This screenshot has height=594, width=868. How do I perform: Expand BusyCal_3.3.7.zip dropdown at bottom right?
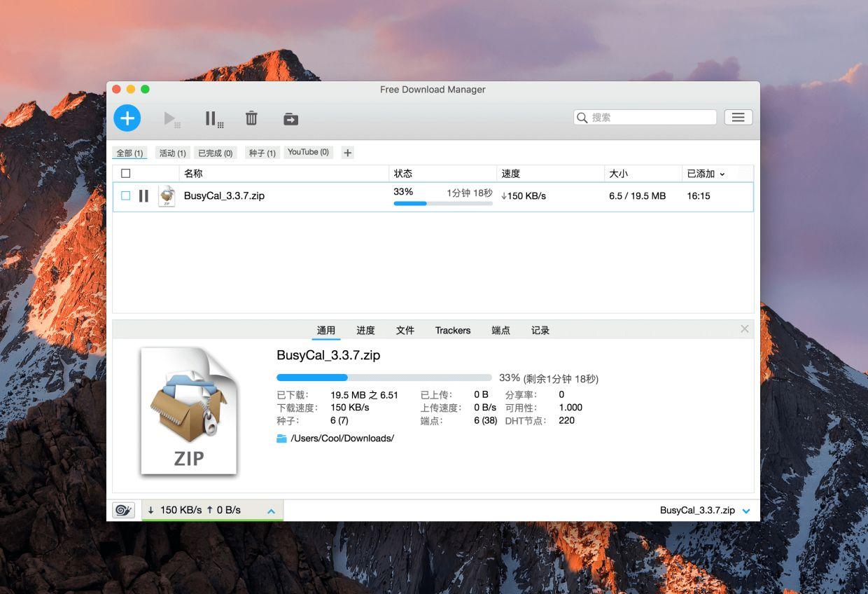click(745, 511)
